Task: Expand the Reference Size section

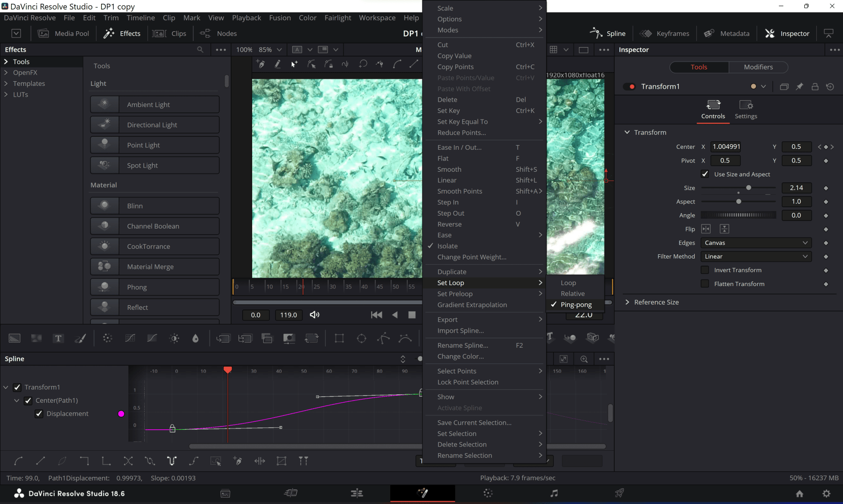Action: tap(627, 302)
